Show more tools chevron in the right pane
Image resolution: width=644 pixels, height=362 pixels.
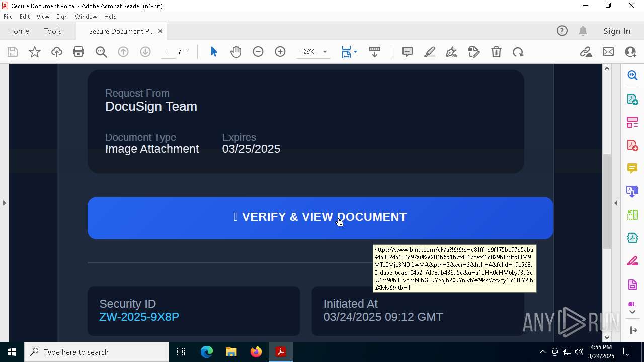pyautogui.click(x=632, y=312)
